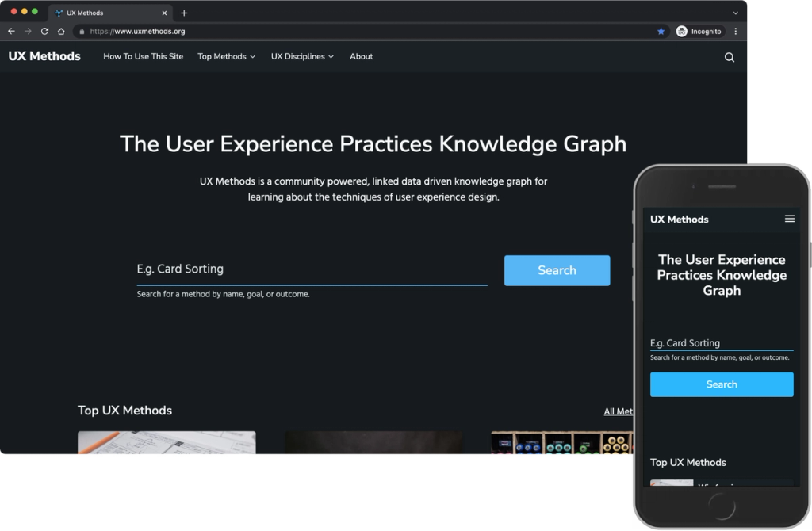Screen dimensions: 812x531
Task: Click the desktop Search button
Action: 557,270
